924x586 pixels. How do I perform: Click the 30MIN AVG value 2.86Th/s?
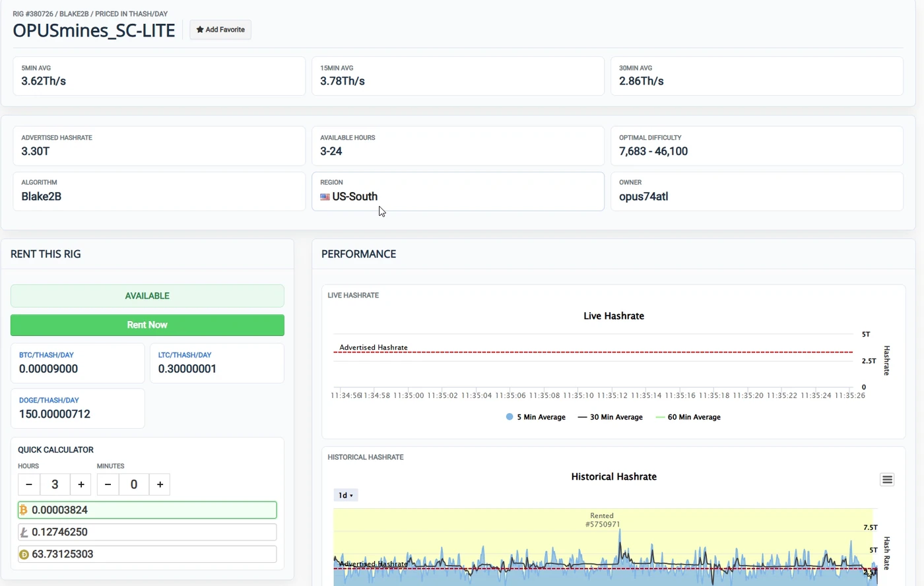click(x=642, y=81)
